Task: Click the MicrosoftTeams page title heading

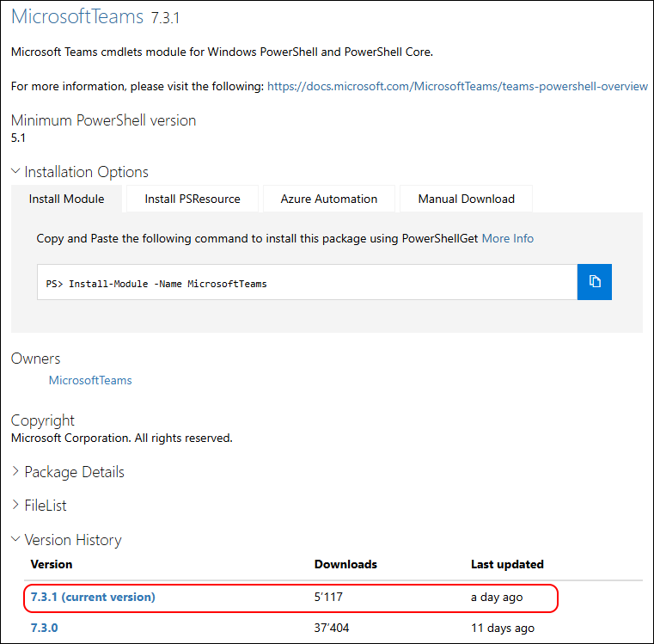Action: 77,16
